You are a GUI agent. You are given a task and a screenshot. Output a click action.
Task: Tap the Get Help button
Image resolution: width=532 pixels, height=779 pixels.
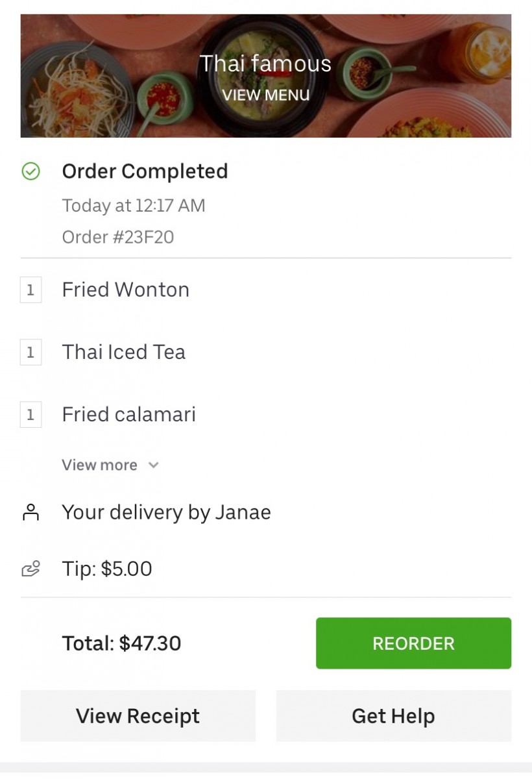(393, 716)
